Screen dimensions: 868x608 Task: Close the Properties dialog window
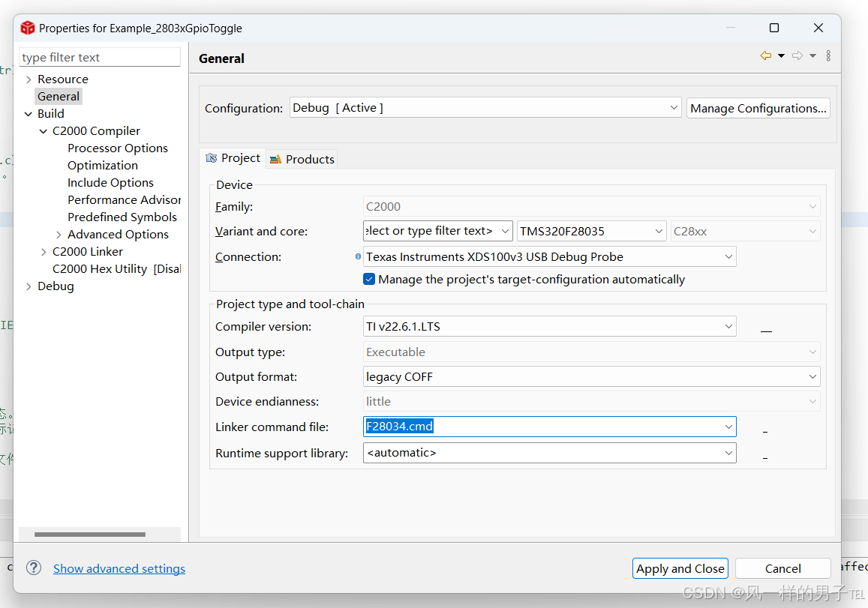pos(818,28)
